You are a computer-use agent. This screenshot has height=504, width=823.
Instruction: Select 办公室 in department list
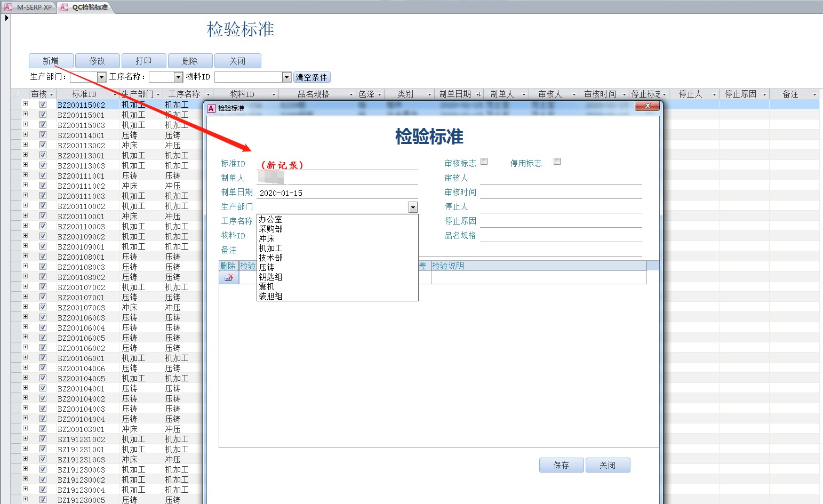337,219
